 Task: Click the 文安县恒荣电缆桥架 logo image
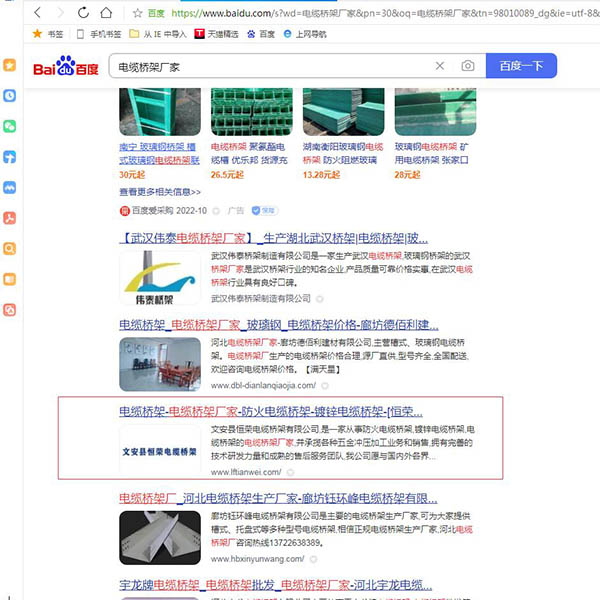(x=160, y=452)
